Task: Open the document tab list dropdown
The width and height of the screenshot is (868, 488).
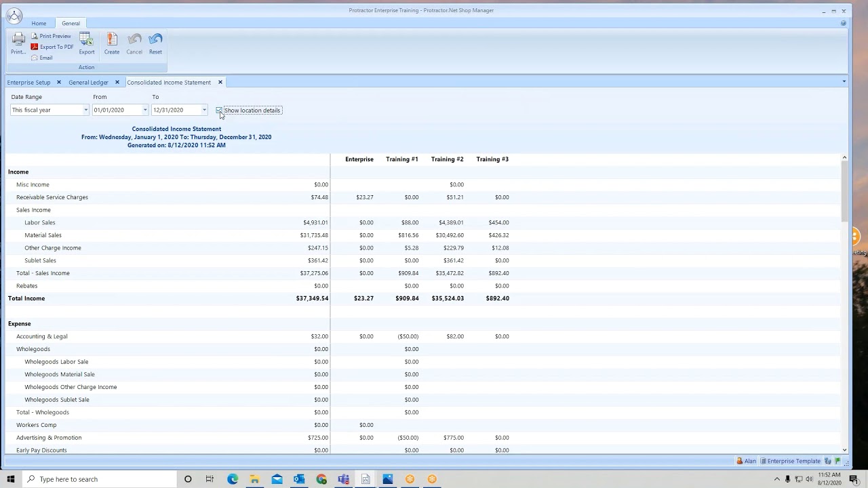Action: point(844,81)
